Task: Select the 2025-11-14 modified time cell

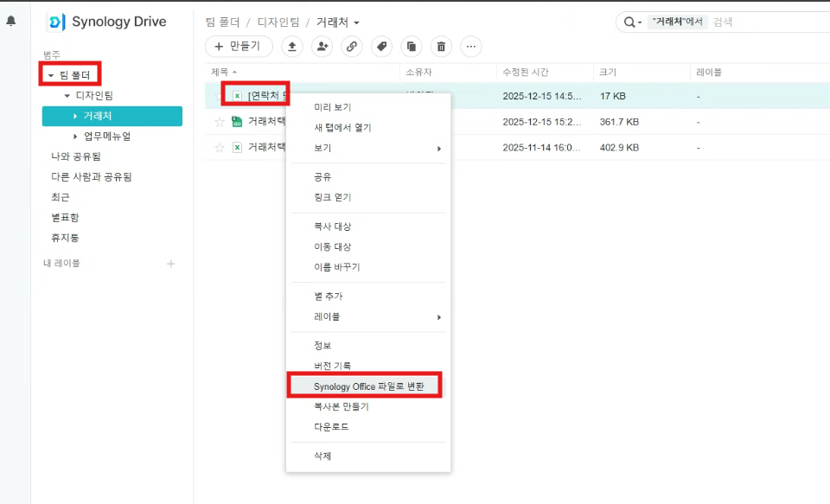Action: point(541,148)
